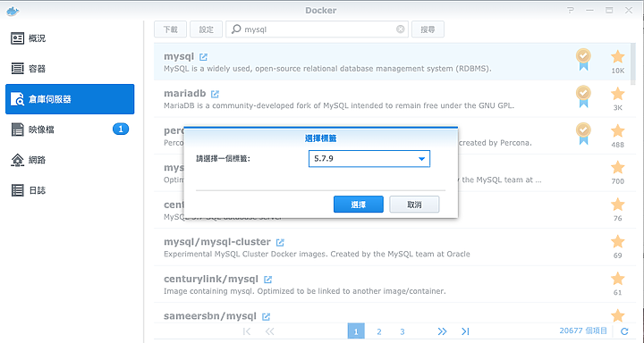The height and width of the screenshot is (343, 644).
Task: Click the refresh icon at bottom right
Action: click(624, 331)
